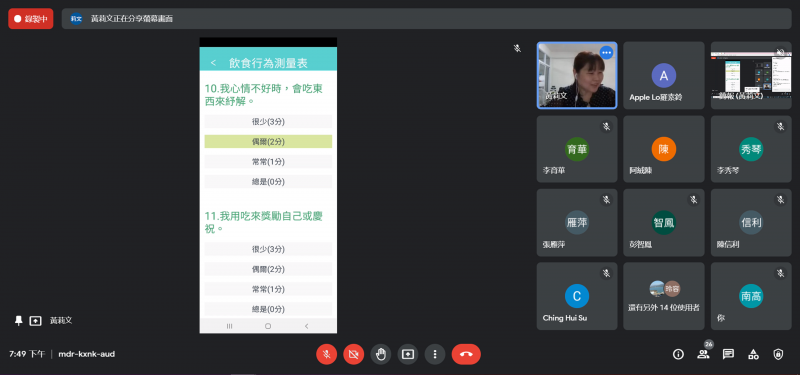Select 常常(1分) for question 10
The height and width of the screenshot is (375, 800).
(x=268, y=162)
